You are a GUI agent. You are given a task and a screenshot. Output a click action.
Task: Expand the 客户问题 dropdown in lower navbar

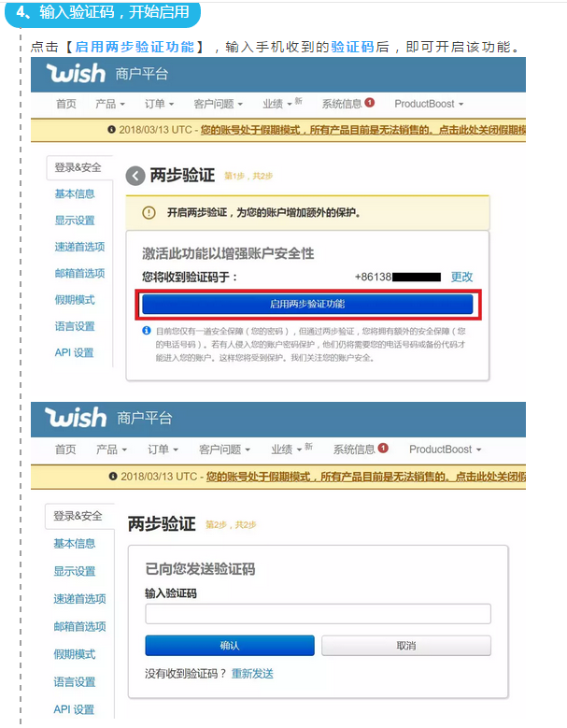click(224, 450)
